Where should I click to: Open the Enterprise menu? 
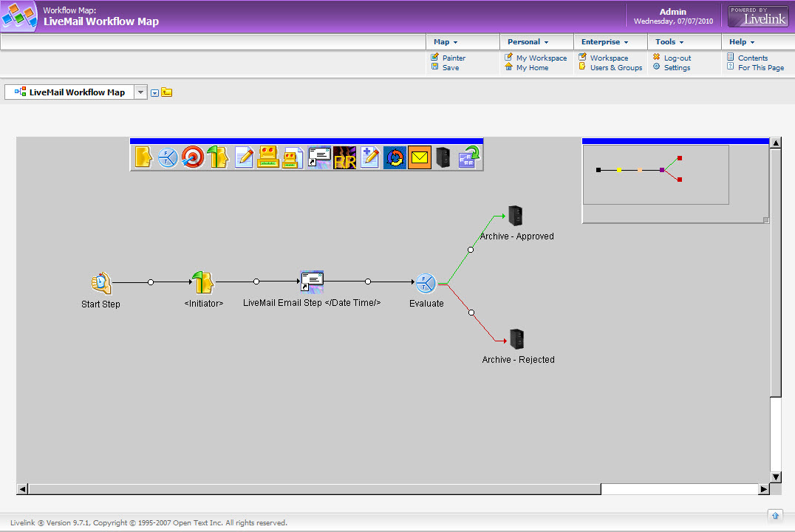[604, 42]
